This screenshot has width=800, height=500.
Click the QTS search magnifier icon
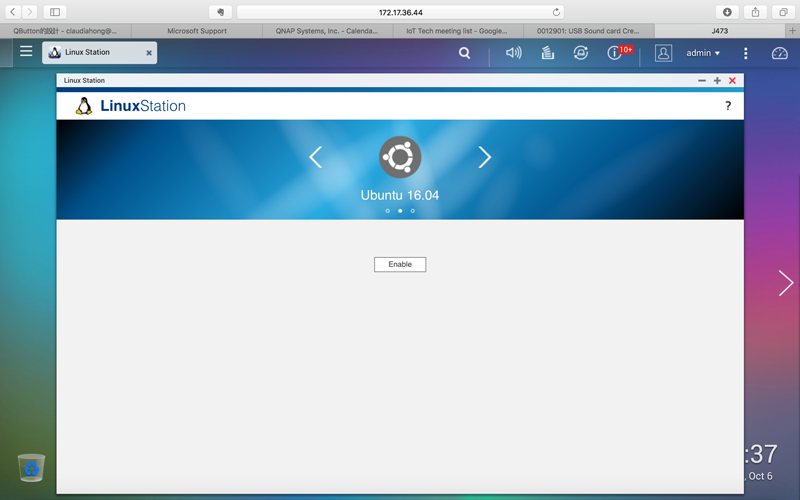(x=464, y=53)
